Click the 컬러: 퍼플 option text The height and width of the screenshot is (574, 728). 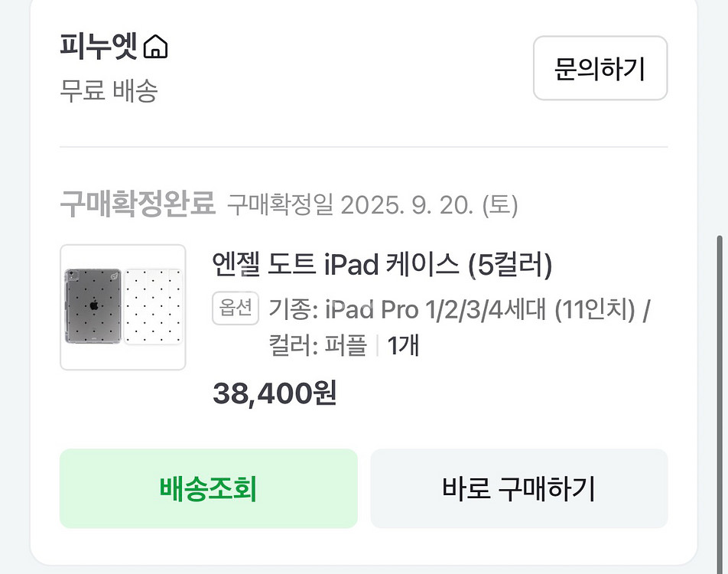317,346
